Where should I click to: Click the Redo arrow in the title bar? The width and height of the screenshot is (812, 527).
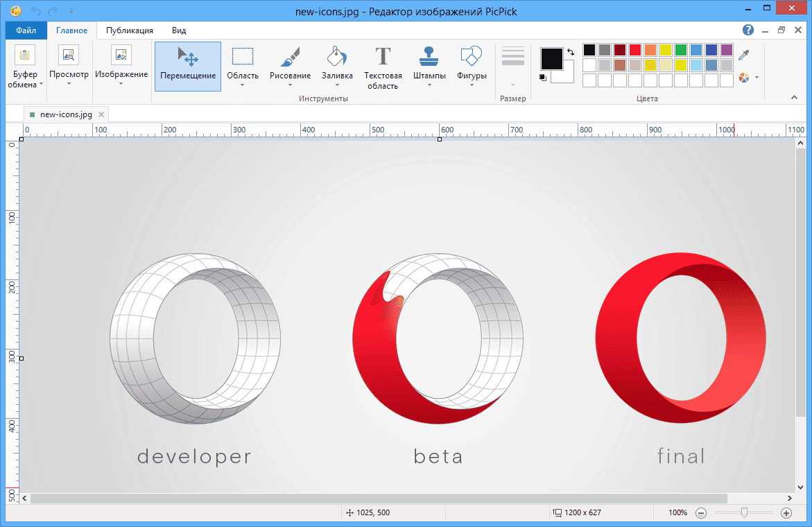pos(52,11)
